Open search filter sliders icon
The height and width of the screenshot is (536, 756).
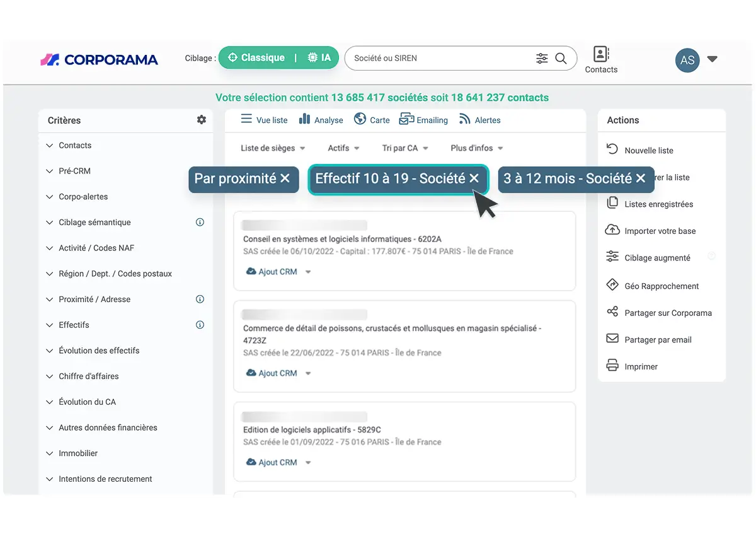click(x=542, y=59)
